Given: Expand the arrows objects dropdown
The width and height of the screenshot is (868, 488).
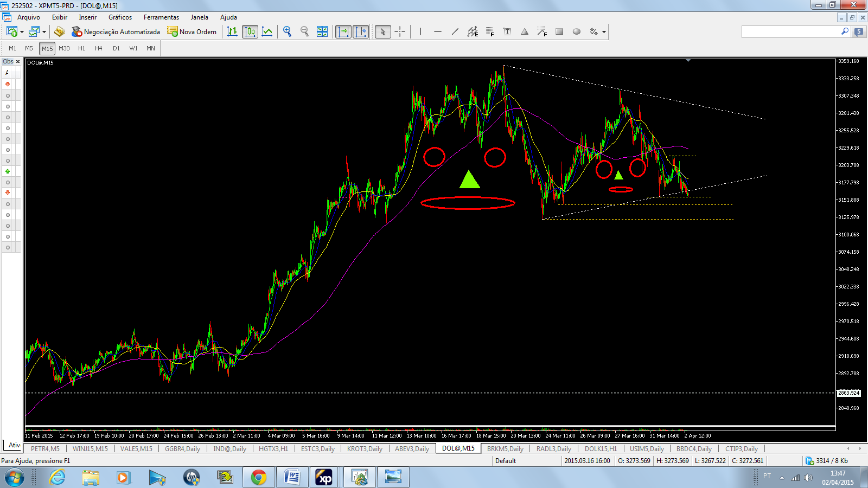Looking at the screenshot, I should [x=604, y=32].
